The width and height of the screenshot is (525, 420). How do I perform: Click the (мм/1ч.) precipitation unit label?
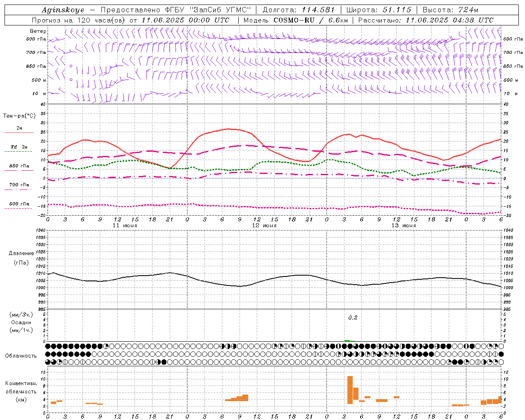(x=21, y=330)
